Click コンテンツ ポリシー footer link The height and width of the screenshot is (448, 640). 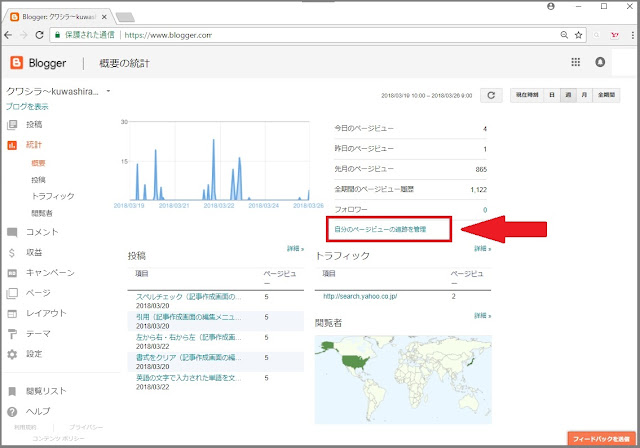[x=58, y=439]
